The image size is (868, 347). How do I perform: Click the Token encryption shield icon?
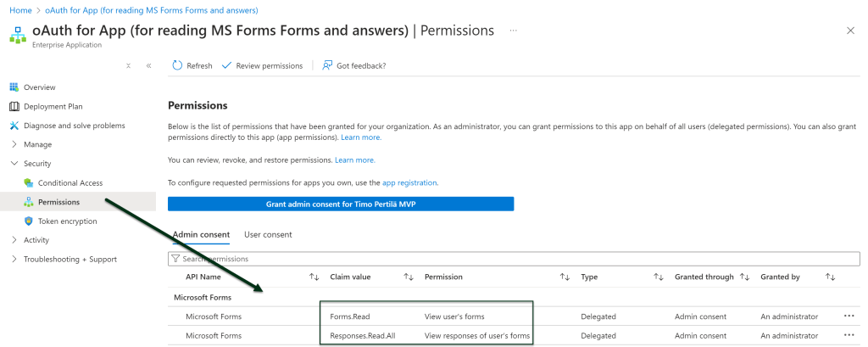click(x=29, y=221)
